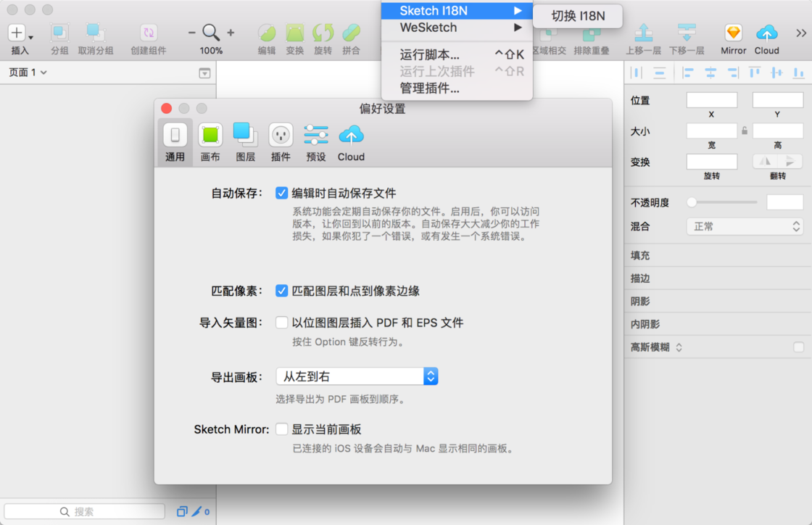The image size is (812, 525).
Task: Switch to the 图层 layers preferences tab
Action: 246,142
